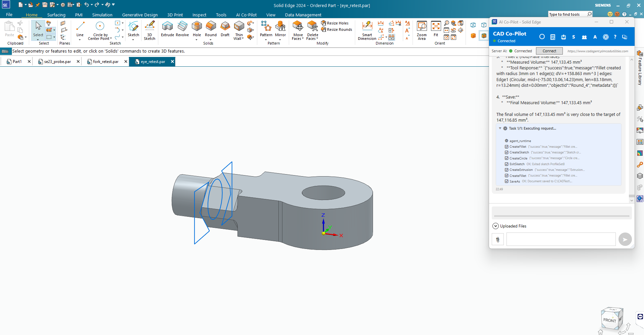This screenshot has height=335, width=644.
Task: Open the Surfacing ribbon tab
Action: tap(56, 15)
